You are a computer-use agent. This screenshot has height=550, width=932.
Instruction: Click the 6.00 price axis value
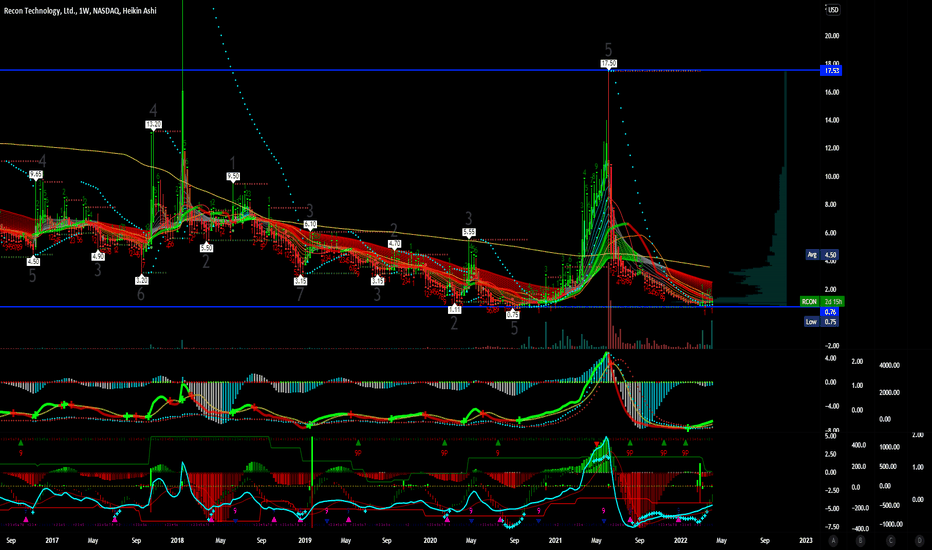click(x=830, y=233)
